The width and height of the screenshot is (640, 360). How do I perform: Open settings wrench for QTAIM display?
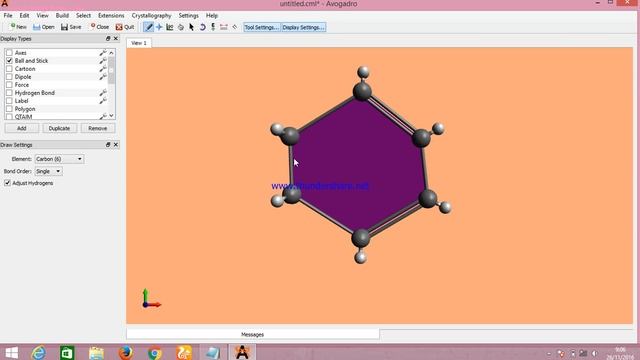click(x=103, y=116)
